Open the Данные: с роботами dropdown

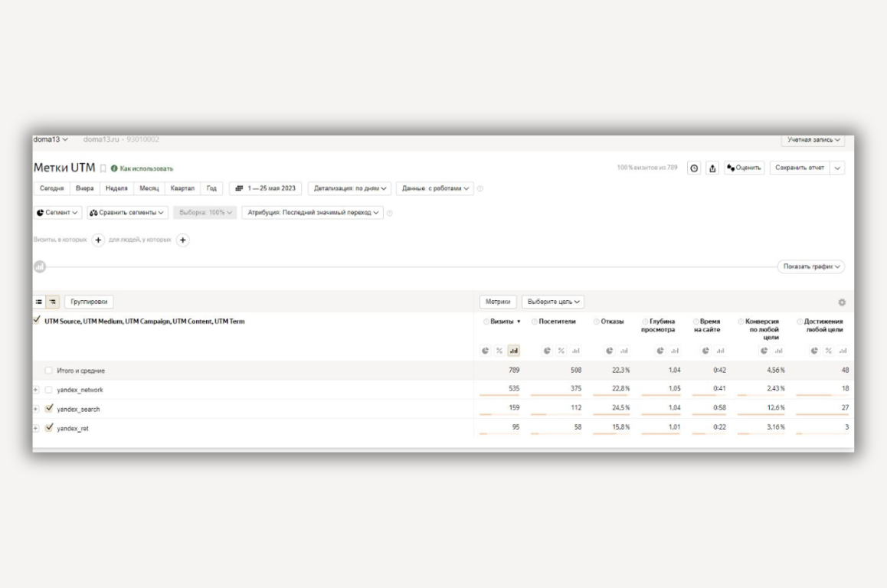tap(435, 188)
